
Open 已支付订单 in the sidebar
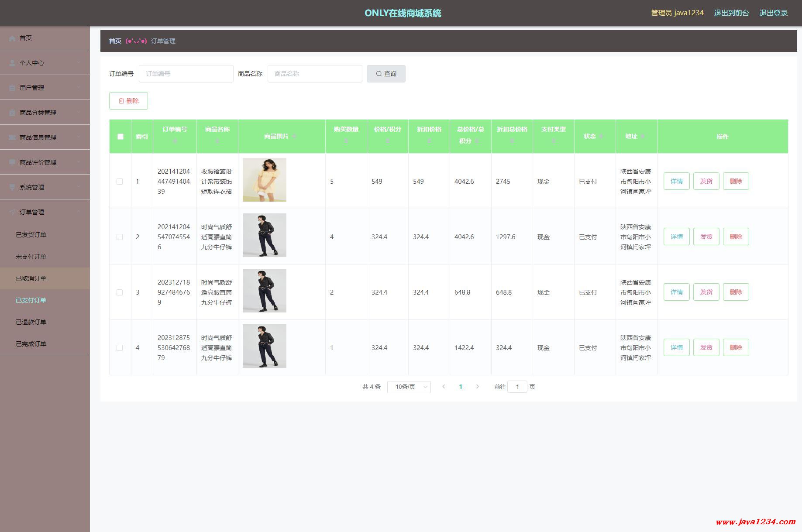(45, 300)
